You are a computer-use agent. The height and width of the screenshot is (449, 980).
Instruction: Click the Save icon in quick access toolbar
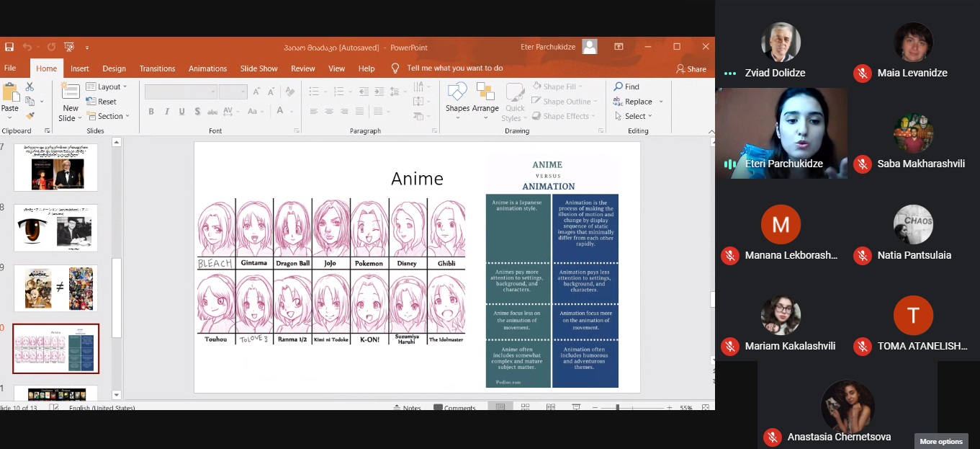(x=9, y=47)
